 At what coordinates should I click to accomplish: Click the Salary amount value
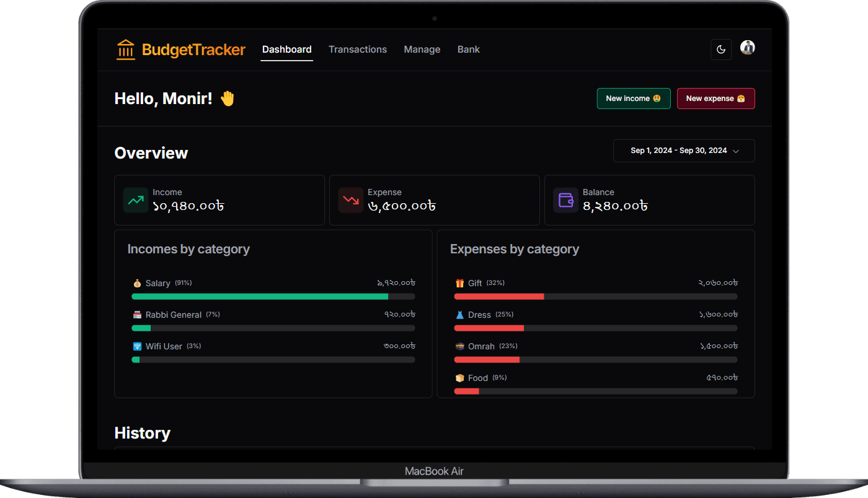click(396, 283)
